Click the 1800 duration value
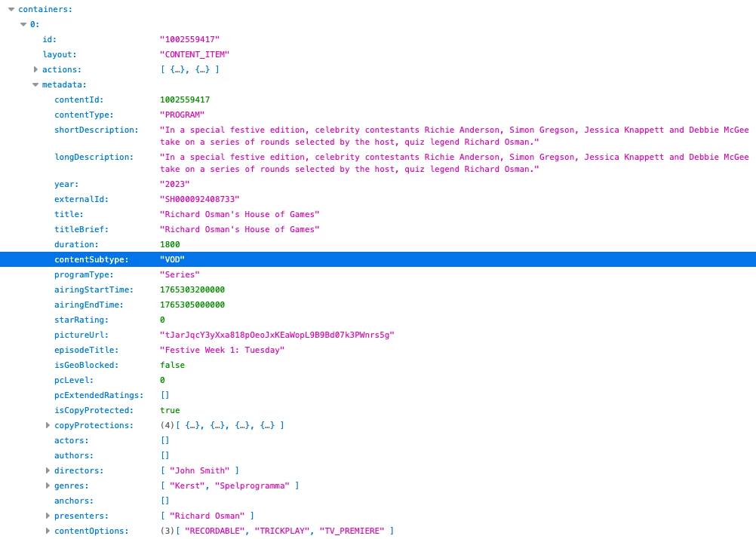Screen dimensions: 756x539 pos(170,245)
